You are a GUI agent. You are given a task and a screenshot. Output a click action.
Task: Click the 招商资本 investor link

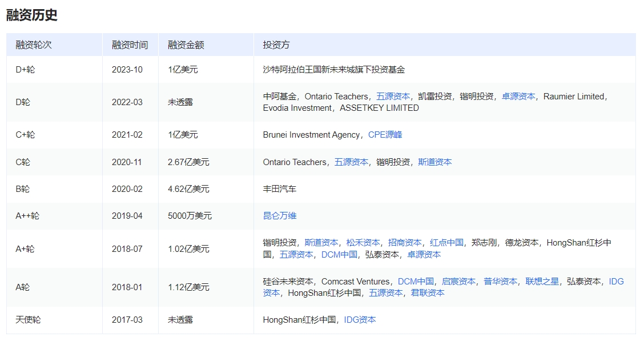[405, 243]
